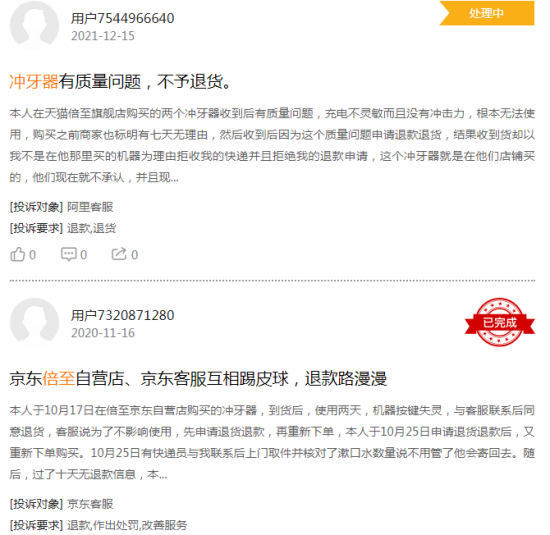Click the share arrow icon
This screenshot has height=535, width=550.
tap(119, 254)
